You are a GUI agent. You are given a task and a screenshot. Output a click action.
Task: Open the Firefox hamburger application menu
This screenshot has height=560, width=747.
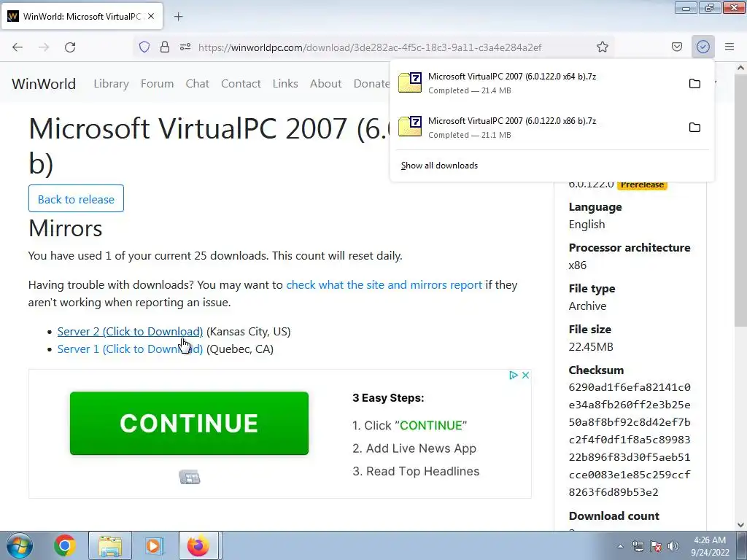pos(729,47)
